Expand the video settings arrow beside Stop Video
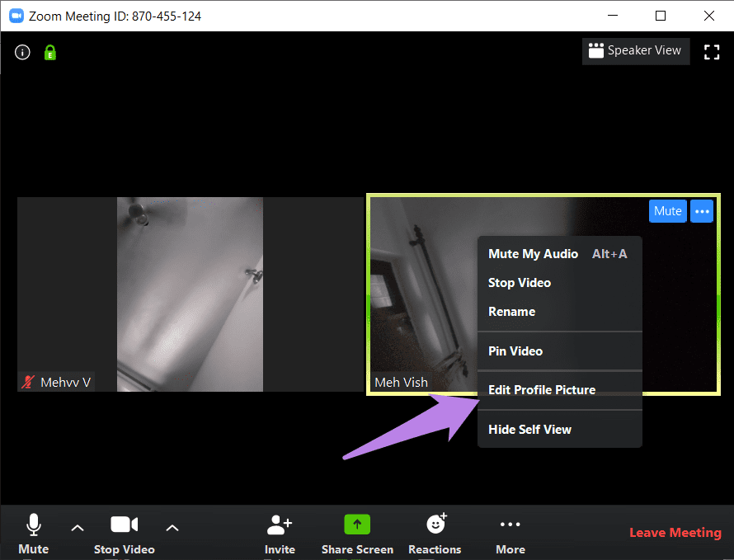This screenshot has height=560, width=734. [x=172, y=528]
